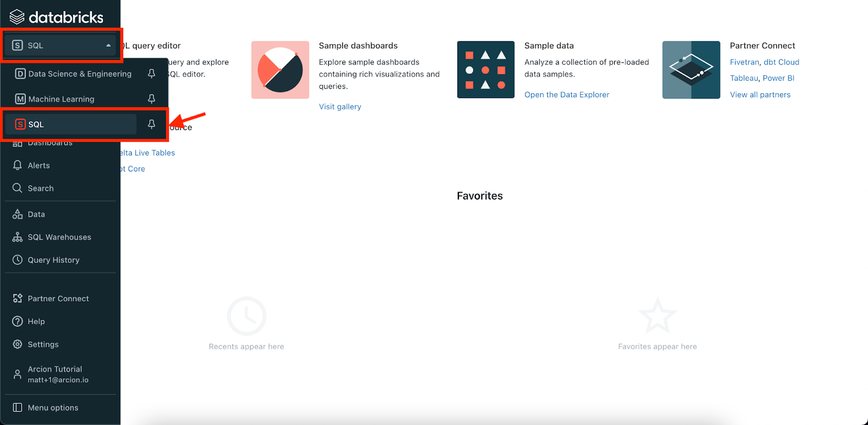Open the Fivetran partner link
Image resolution: width=868 pixels, height=425 pixels.
click(744, 62)
